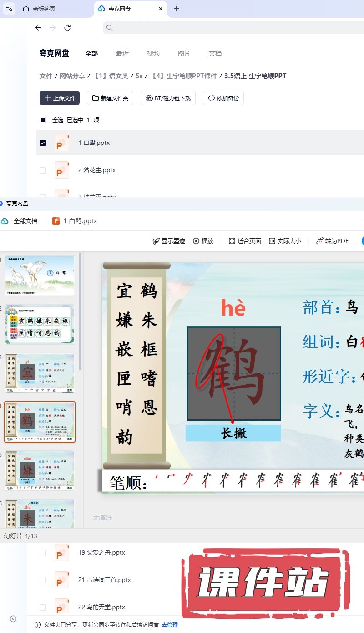Image resolution: width=364 pixels, height=633 pixels.
Task: Click the 上传文件 upload button
Action: [x=60, y=98]
